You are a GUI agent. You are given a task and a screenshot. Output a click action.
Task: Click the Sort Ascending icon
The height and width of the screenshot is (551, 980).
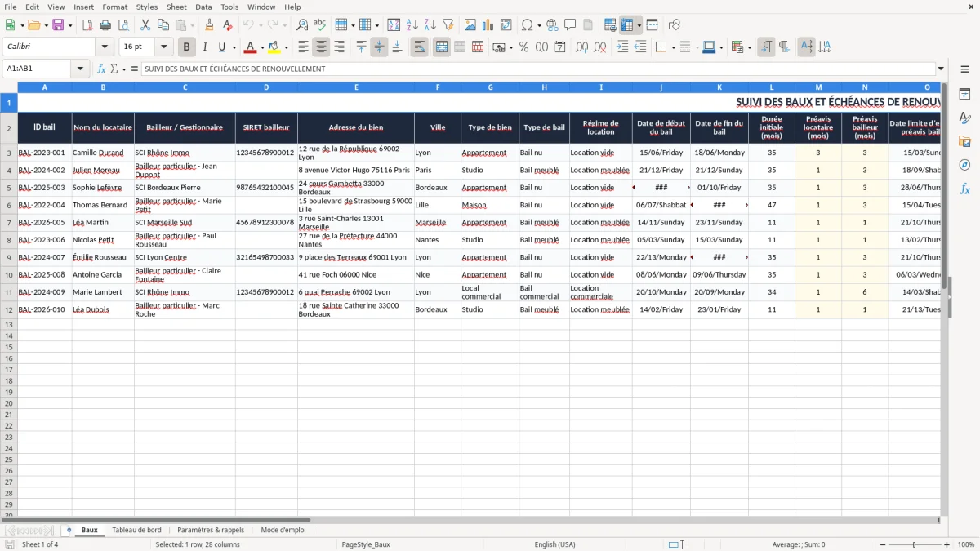412,25
